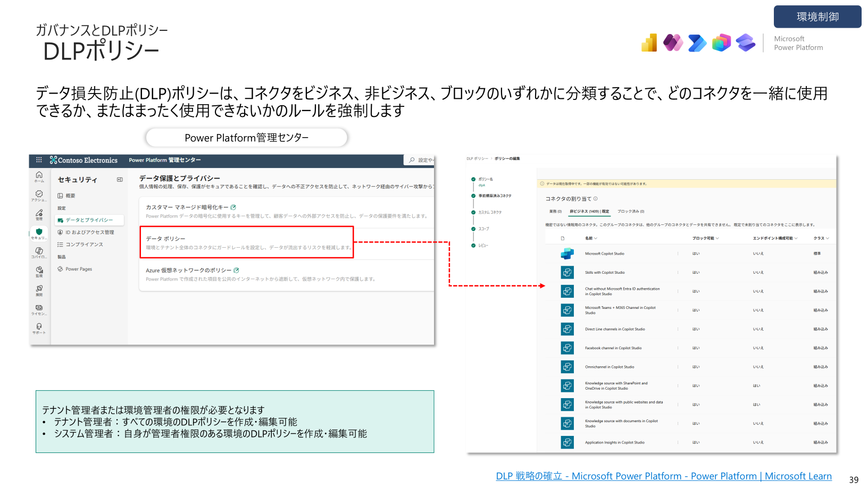The height and width of the screenshot is (488, 868).
Task: Click Chat without Microsoft Entra ID row text
Action: (x=622, y=291)
